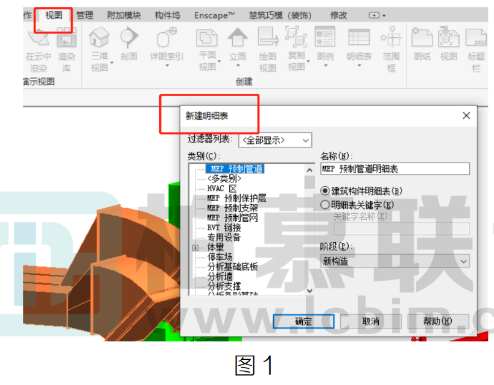Click the Sheet (图纸) icon
This screenshot has width=494, height=385.
click(422, 37)
